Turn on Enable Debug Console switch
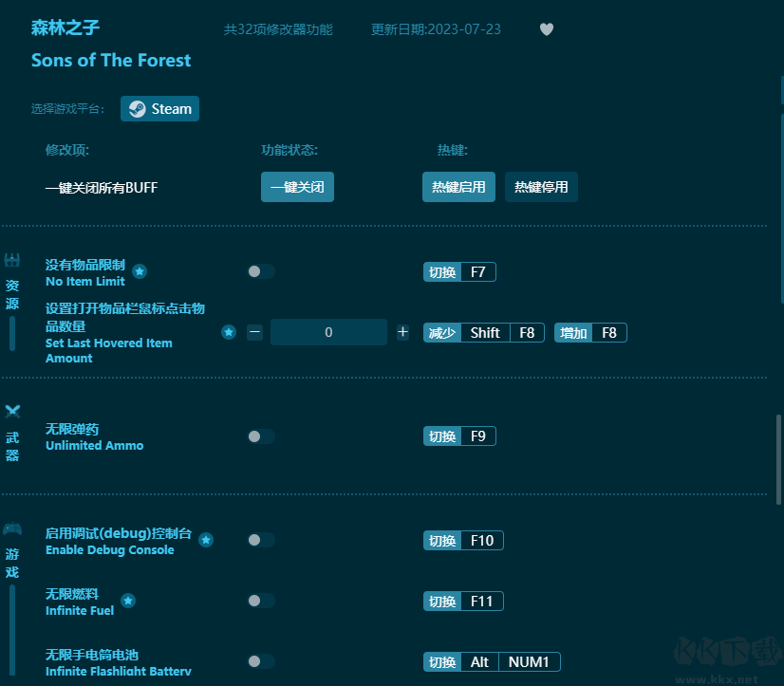This screenshot has height=686, width=784. click(261, 540)
